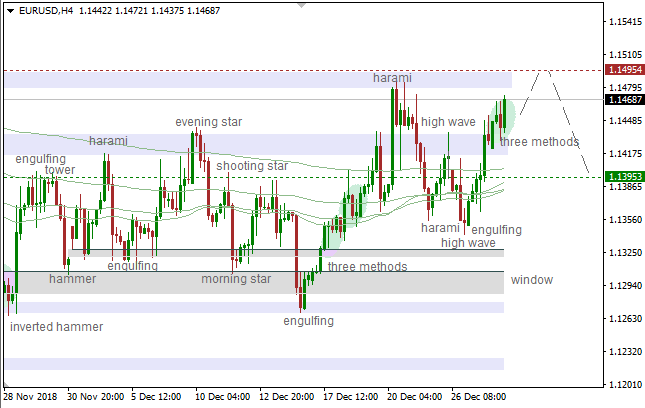Click the 'window' gap label

coord(531,280)
